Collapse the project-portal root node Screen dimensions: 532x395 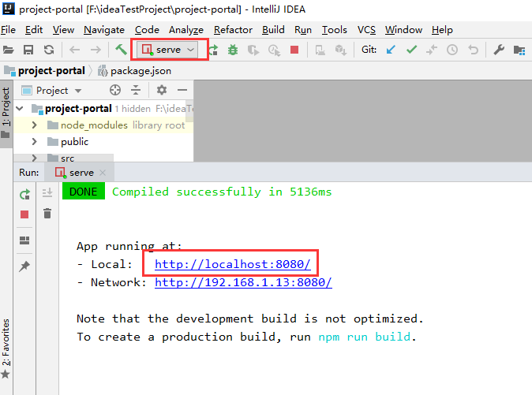[x=20, y=108]
